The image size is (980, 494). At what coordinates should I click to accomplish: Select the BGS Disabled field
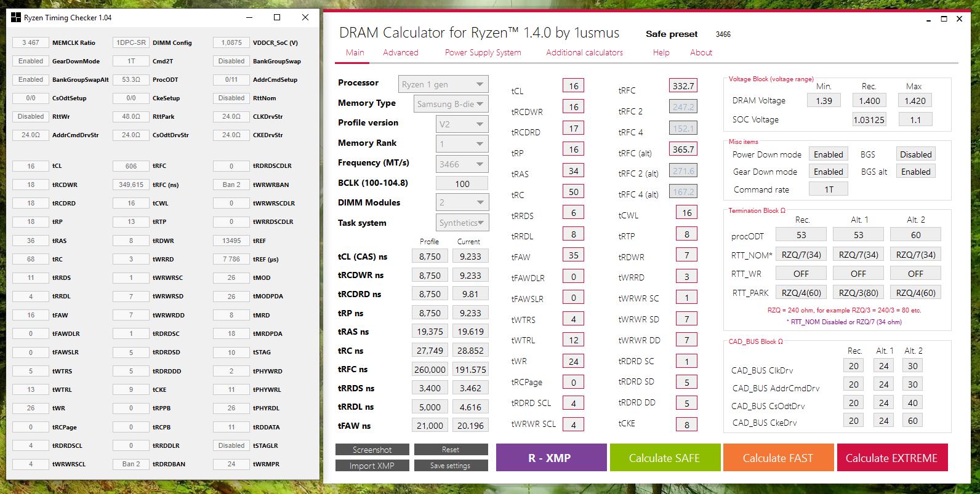916,154
